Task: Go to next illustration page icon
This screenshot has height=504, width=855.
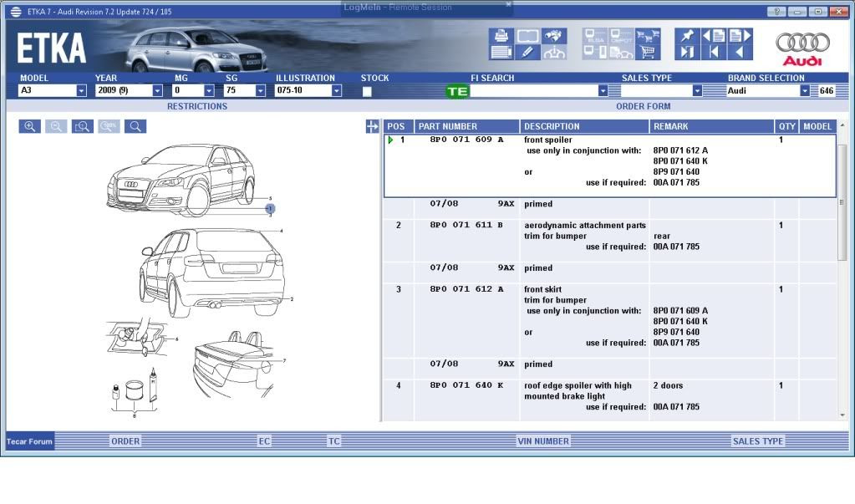Action: tap(740, 36)
